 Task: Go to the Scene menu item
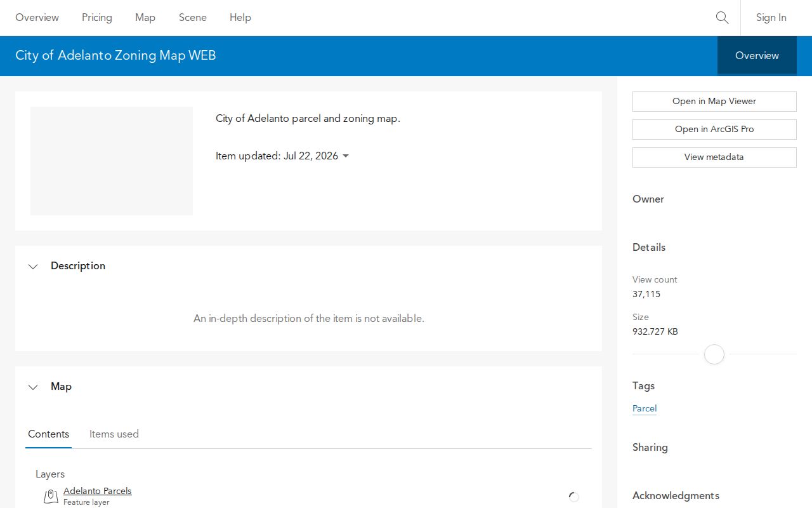coord(193,18)
